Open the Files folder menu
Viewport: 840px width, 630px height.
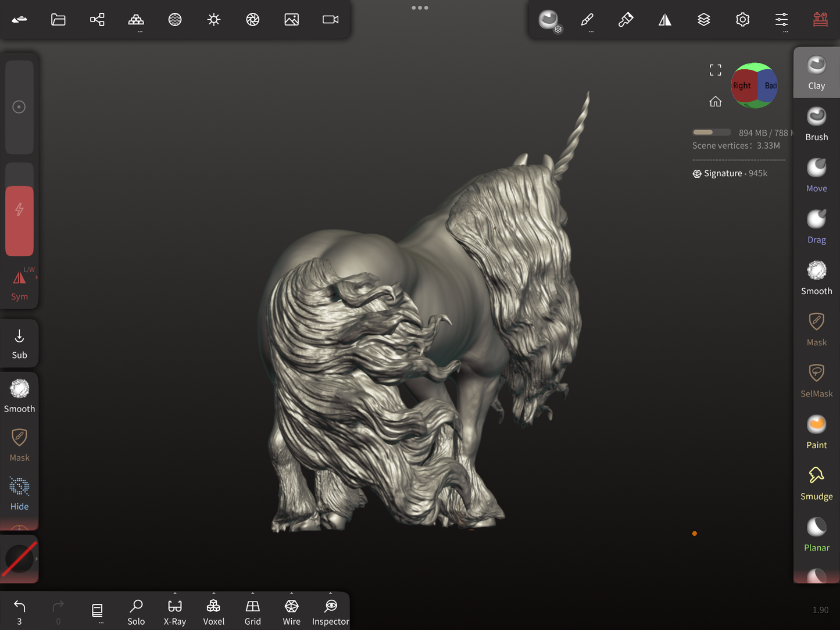58,20
